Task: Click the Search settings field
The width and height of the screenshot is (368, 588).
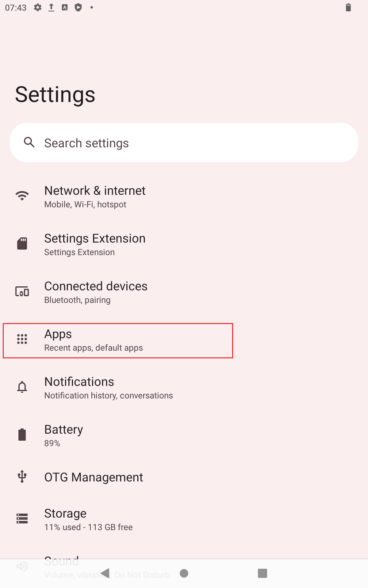Action: (184, 143)
